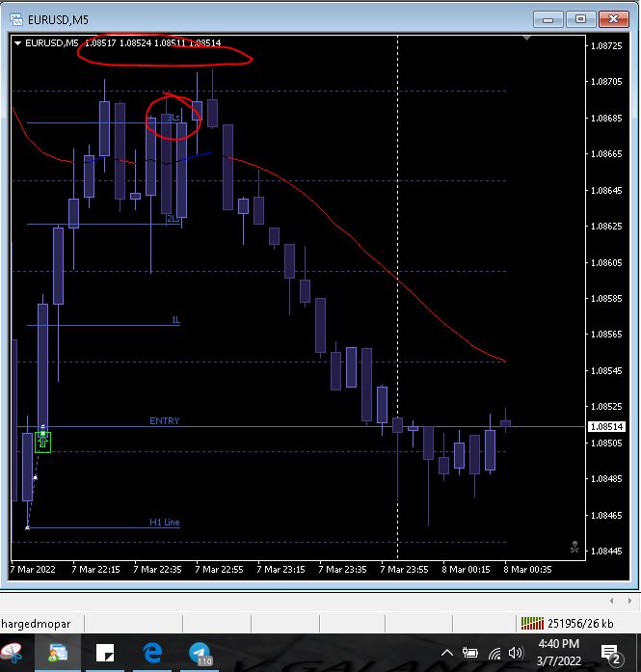
Task: Click the scroll right arrow below chart
Action: [x=629, y=601]
